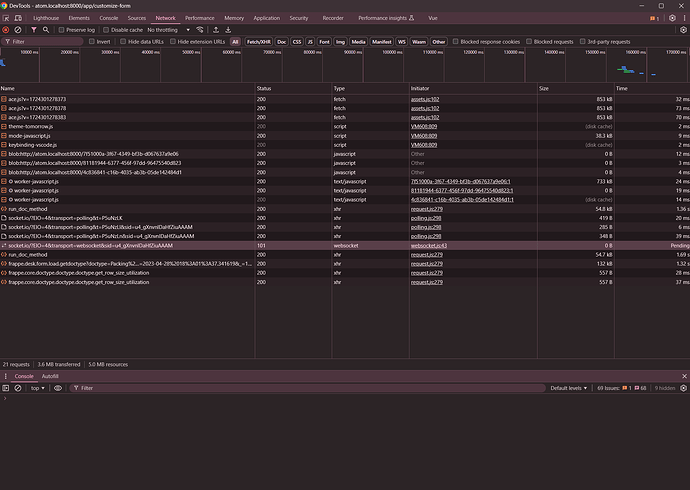This screenshot has height=490, width=690.
Task: Filter requests by WS type
Action: coord(401,42)
